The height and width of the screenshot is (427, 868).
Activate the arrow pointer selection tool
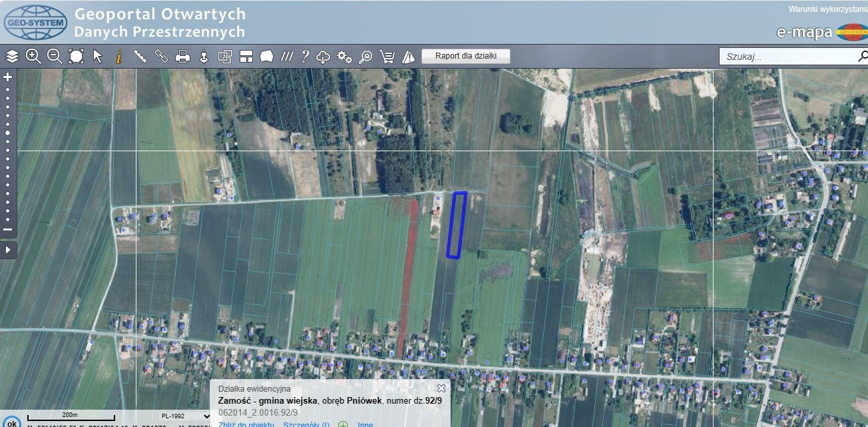click(98, 56)
